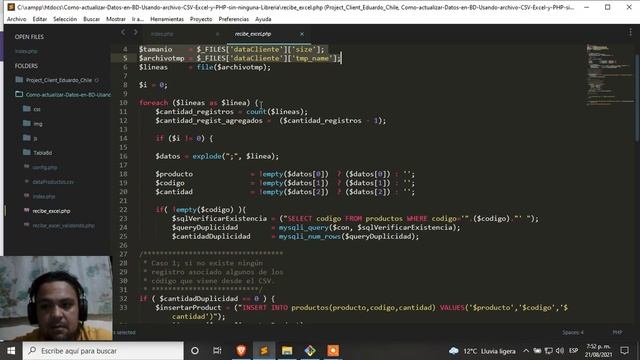Screen dimensions: 640x360
Task: Close the recibe_excel.php tab
Action: point(302,34)
